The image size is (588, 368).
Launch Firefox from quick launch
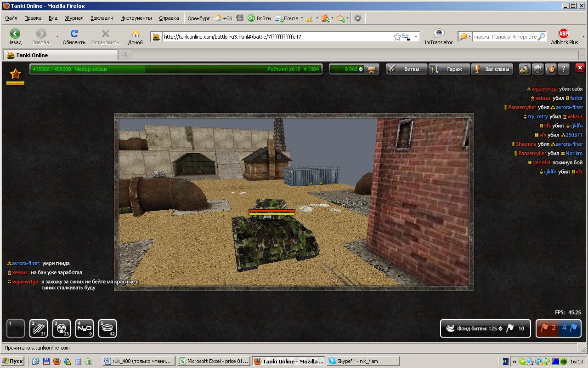point(57,361)
